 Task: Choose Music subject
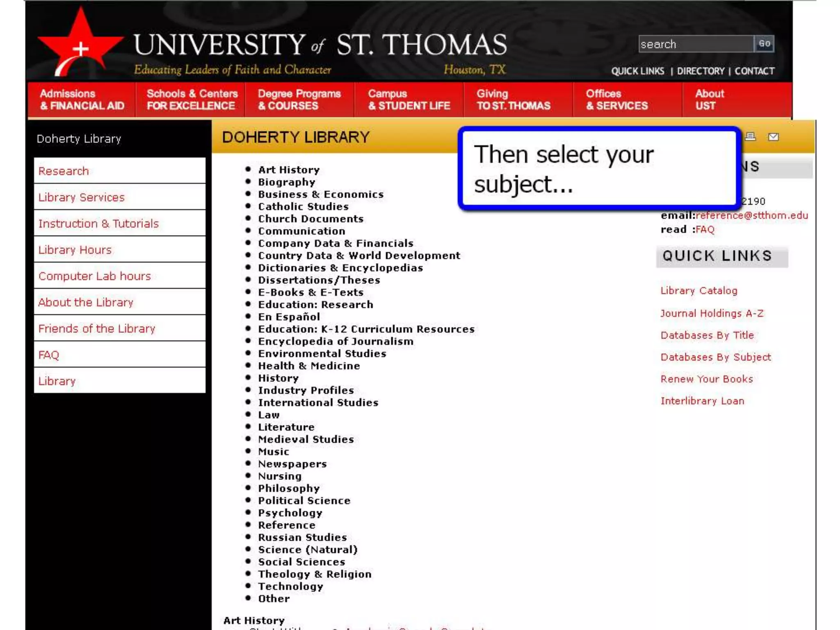click(274, 452)
